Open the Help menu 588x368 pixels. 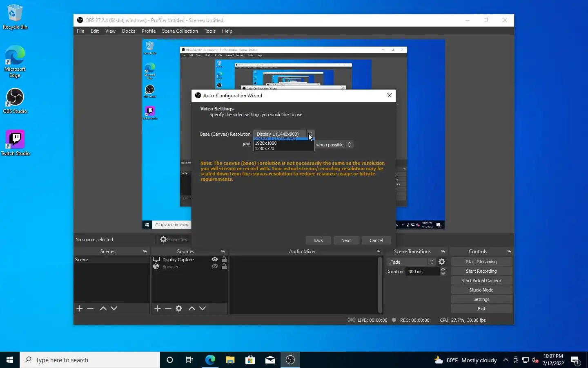[227, 31]
